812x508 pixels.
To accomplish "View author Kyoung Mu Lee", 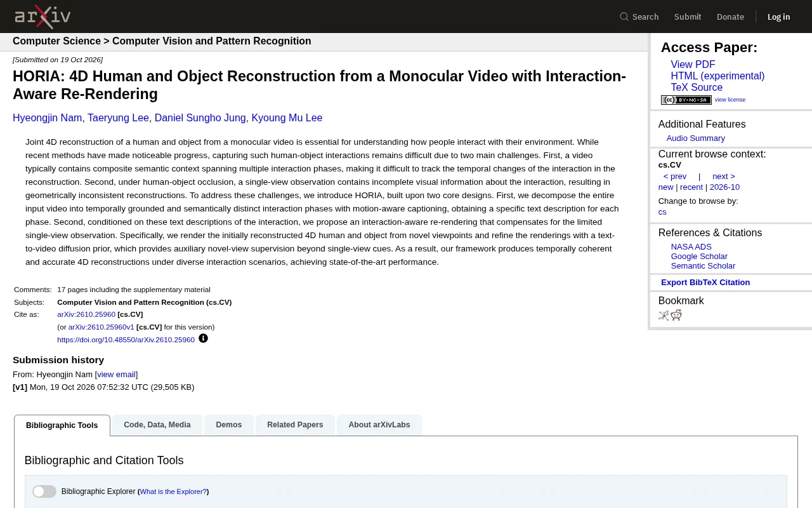I will [287, 118].
